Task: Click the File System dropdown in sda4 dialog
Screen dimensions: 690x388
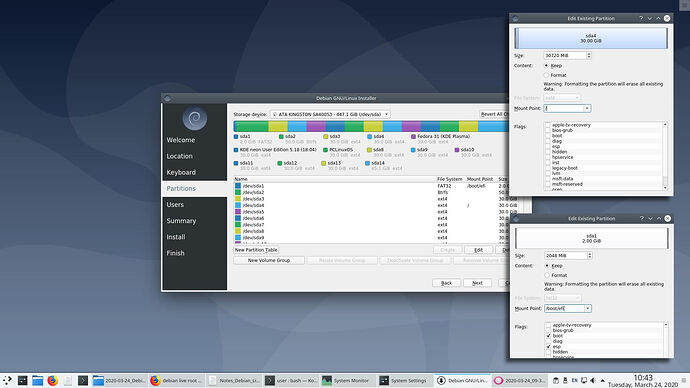Action: (x=562, y=98)
